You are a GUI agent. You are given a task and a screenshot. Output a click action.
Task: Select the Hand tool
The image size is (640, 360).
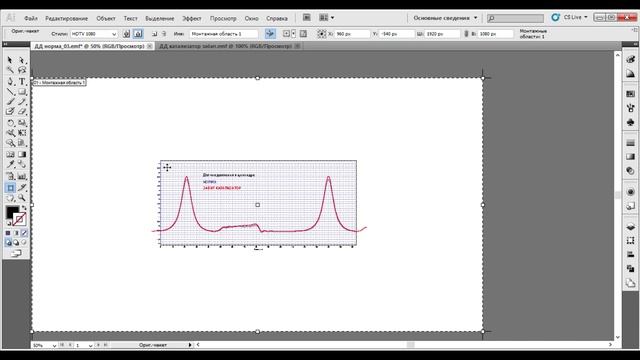click(10, 198)
